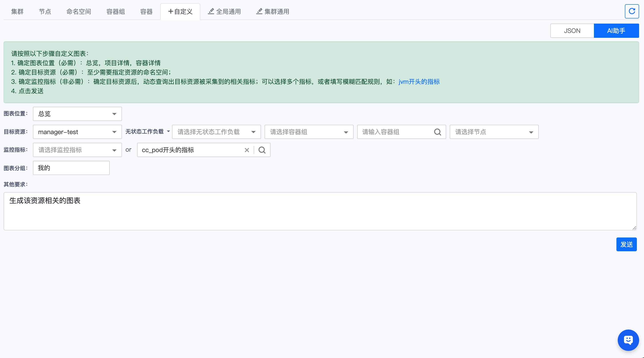
Task: Click search icon beside cc_pod indicator field
Action: click(262, 150)
